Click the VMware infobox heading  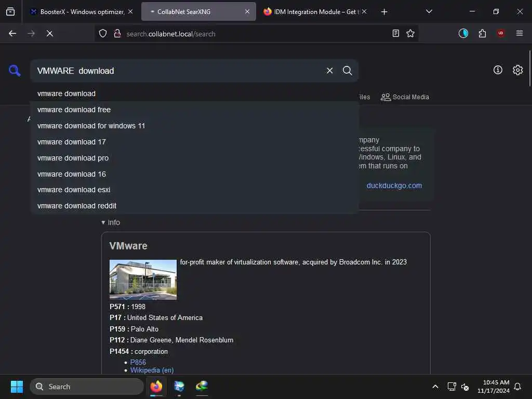pyautogui.click(x=128, y=246)
